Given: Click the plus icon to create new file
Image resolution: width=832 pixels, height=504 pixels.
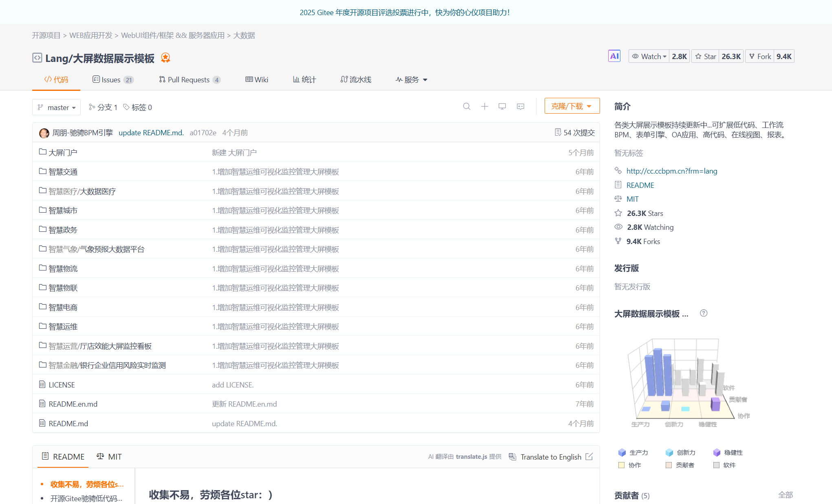Looking at the screenshot, I should coord(484,106).
